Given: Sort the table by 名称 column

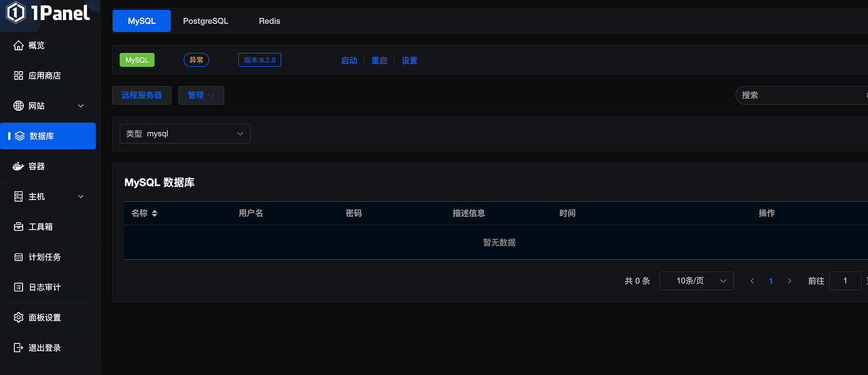Looking at the screenshot, I should point(145,213).
